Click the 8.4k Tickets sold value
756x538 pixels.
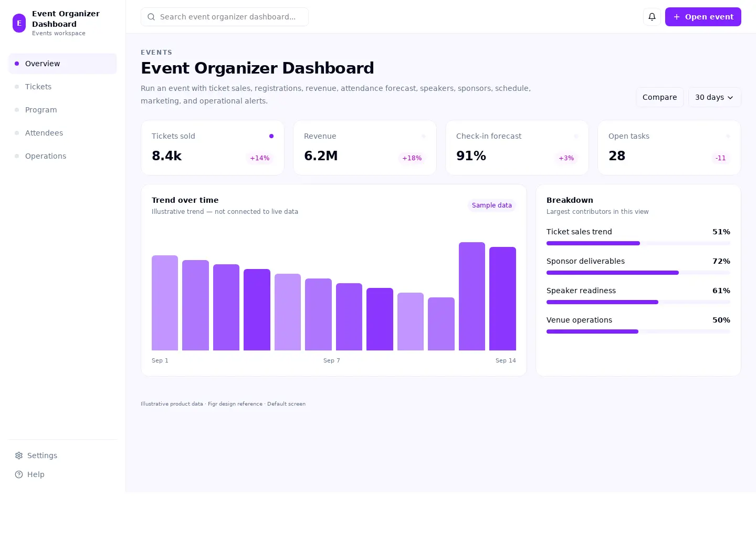pyautogui.click(x=167, y=156)
